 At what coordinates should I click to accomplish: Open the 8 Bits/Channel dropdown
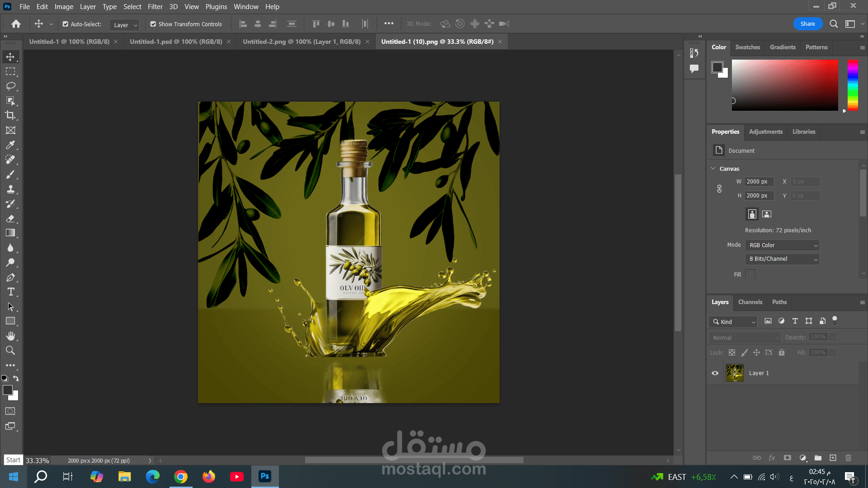pos(783,259)
